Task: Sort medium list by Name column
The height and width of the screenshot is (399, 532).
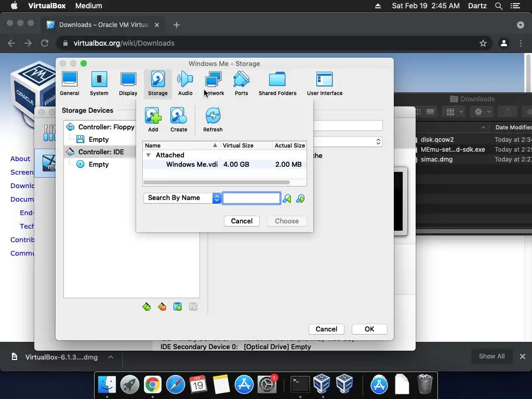Action: tap(181, 145)
